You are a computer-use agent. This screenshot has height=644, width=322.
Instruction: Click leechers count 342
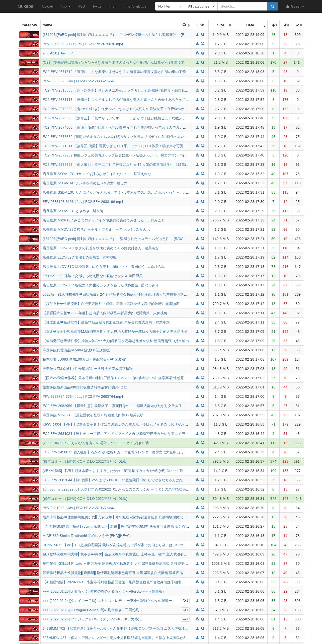(285, 545)
